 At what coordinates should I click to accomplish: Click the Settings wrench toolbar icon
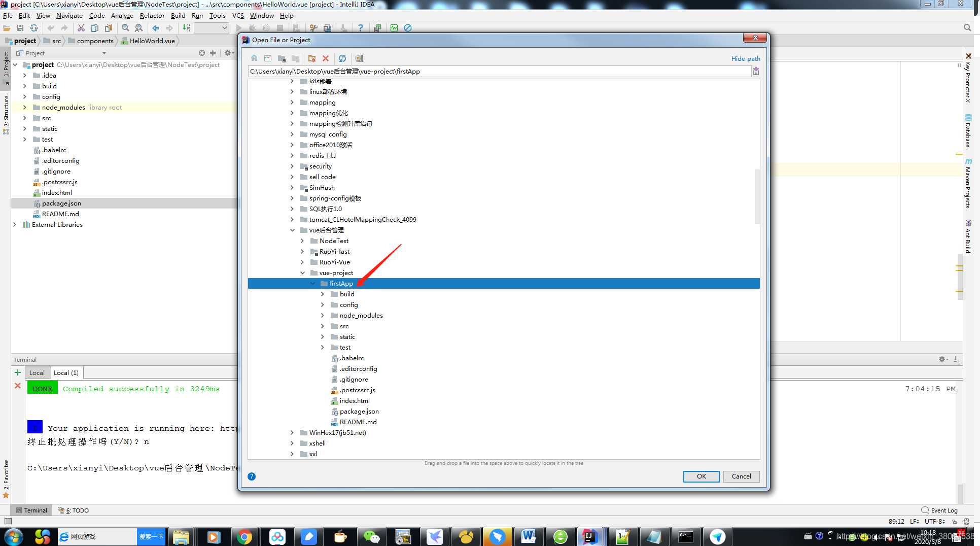point(313,28)
